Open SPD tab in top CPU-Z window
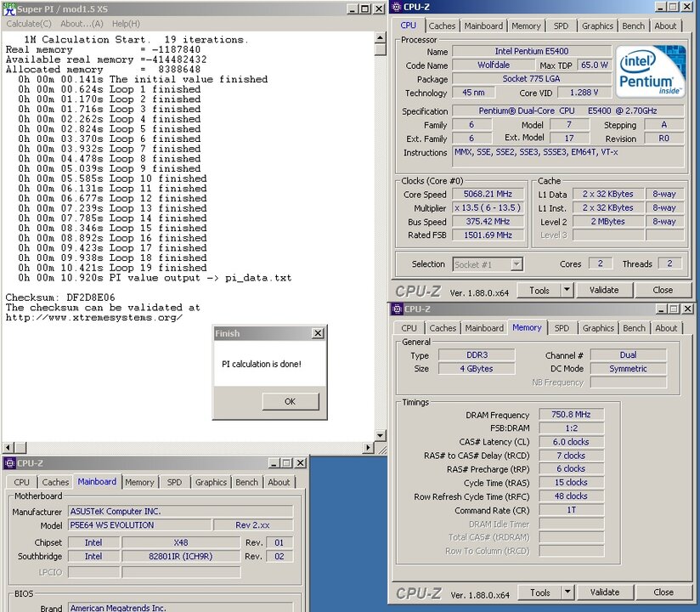Image resolution: width=700 pixels, height=612 pixels. click(562, 25)
